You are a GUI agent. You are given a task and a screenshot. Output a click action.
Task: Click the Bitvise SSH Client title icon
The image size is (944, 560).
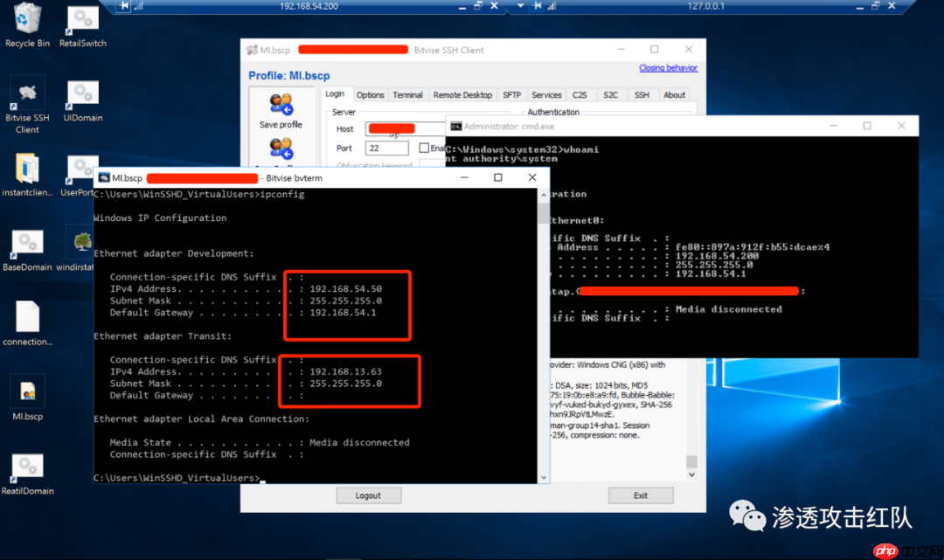pos(252,50)
